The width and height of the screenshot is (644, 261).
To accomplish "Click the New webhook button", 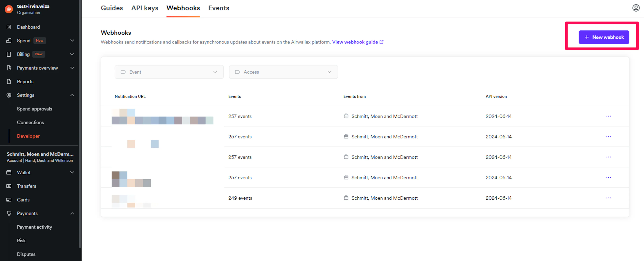I will 604,37.
